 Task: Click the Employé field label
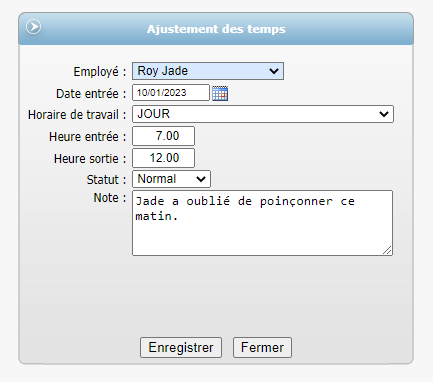(x=100, y=72)
